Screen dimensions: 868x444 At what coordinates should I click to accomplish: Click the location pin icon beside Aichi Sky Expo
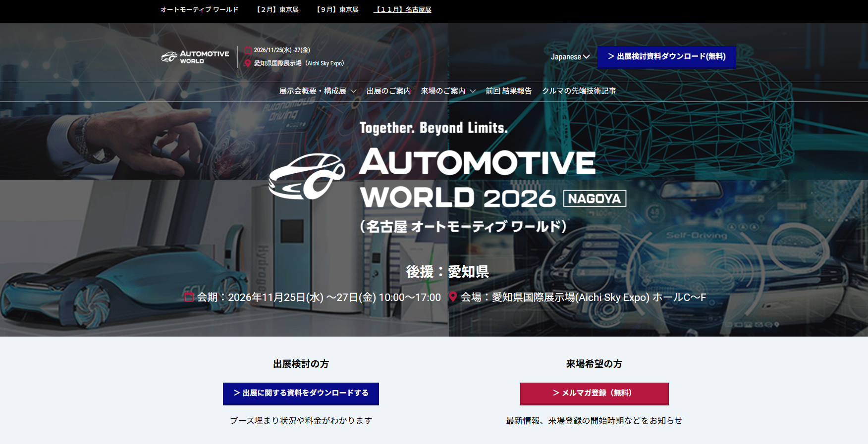(248, 63)
